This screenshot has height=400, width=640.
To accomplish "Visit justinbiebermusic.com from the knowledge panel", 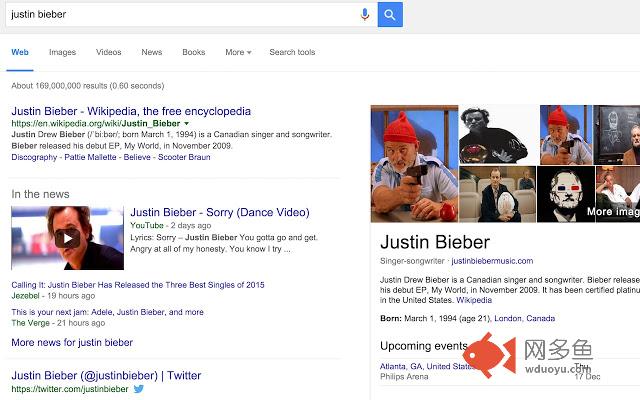I will coord(492,261).
